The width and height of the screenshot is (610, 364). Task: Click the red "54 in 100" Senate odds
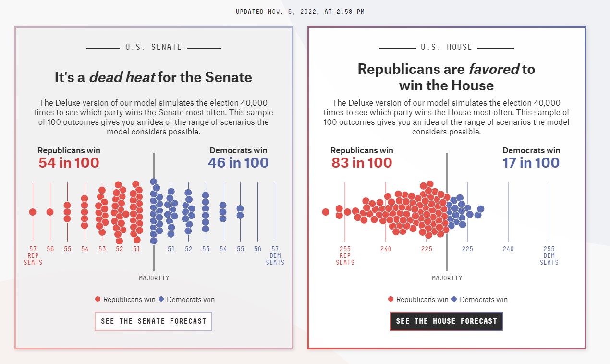coord(69,163)
